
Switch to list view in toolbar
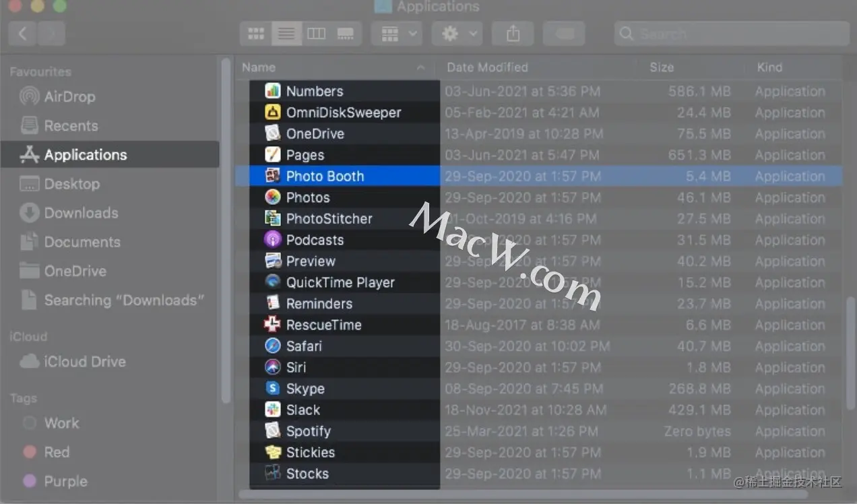click(286, 33)
